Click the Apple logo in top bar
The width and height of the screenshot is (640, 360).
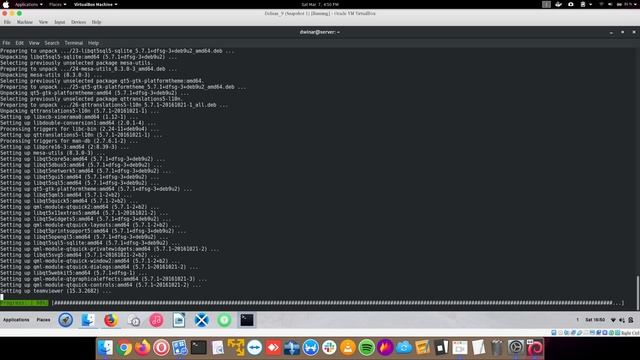6,4
